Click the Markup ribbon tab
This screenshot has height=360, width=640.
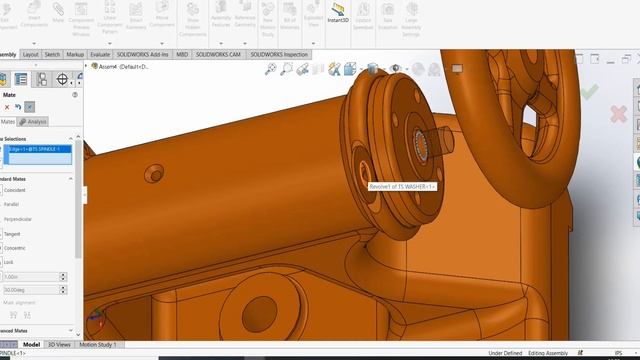pyautogui.click(x=75, y=54)
